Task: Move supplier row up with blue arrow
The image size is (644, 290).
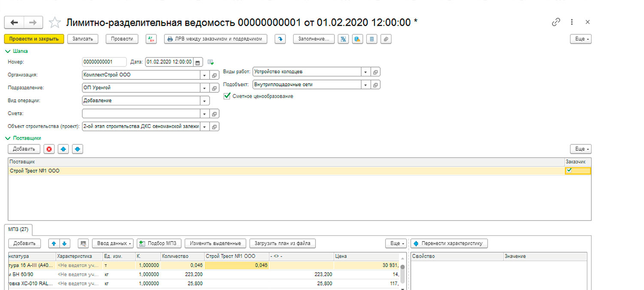Action: (63, 149)
